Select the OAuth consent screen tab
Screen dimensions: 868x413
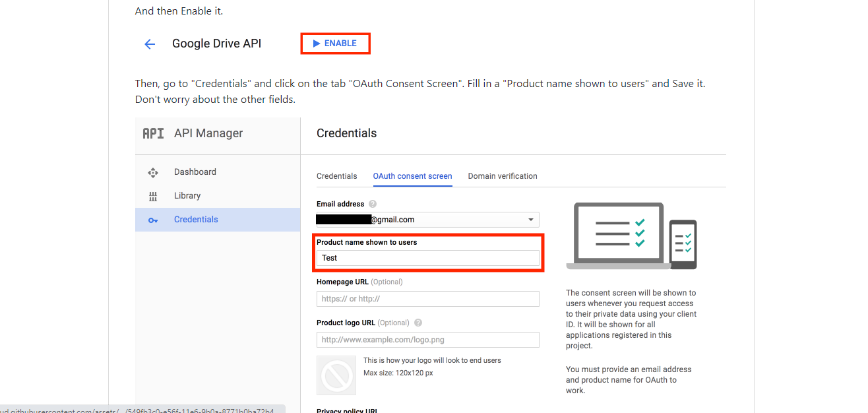[413, 176]
